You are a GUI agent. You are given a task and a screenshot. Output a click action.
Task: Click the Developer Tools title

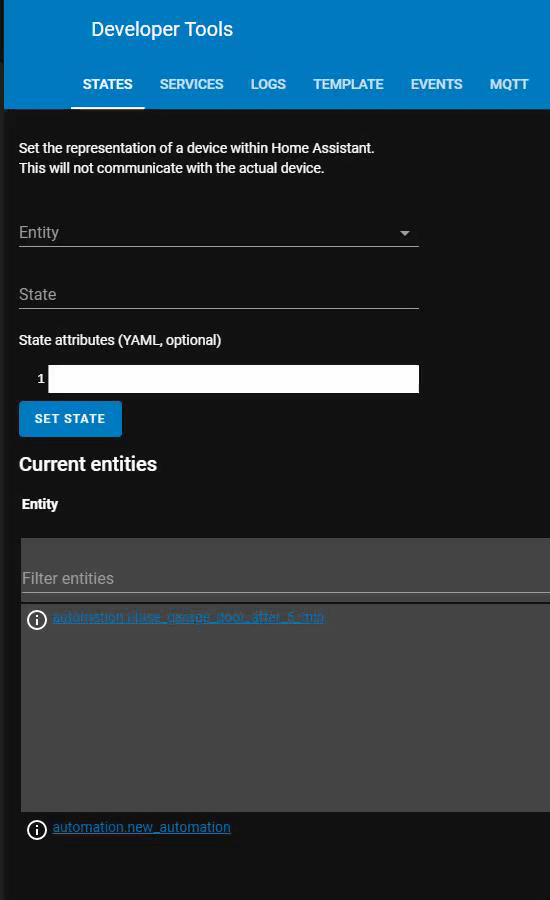pos(162,29)
